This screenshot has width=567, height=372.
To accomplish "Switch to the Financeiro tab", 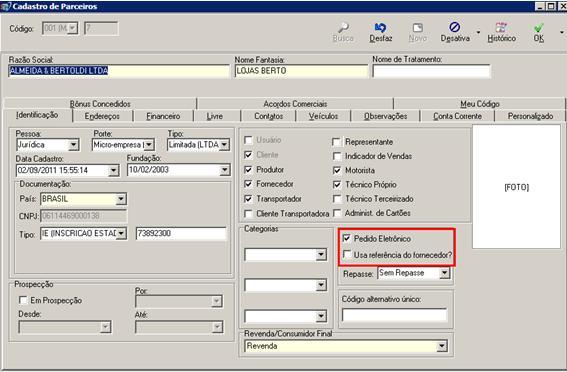I will [163, 116].
